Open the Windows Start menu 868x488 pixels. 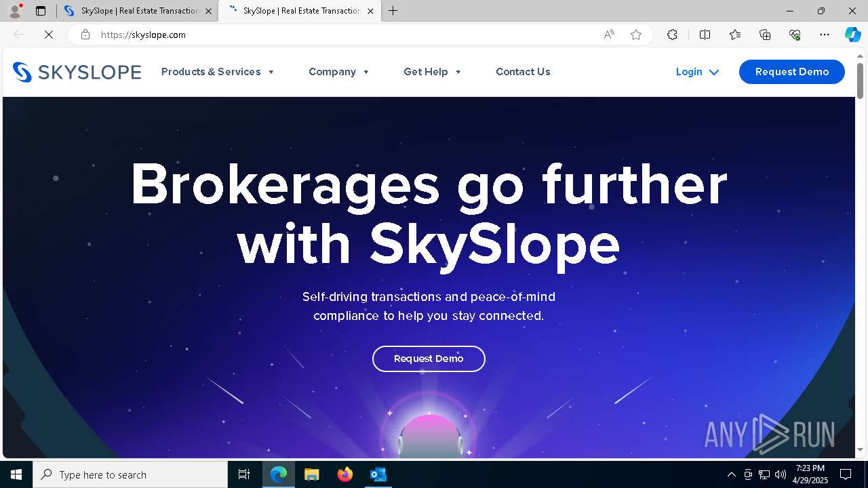(16, 474)
